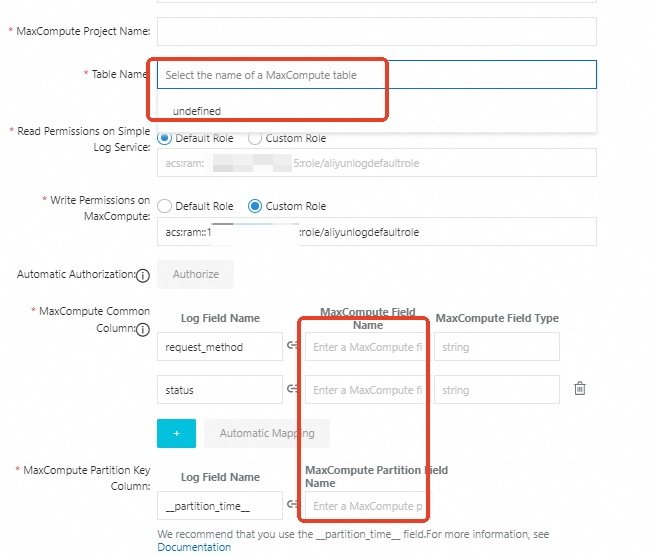Click the status log field box
This screenshot has height=555, width=654.
(x=220, y=389)
